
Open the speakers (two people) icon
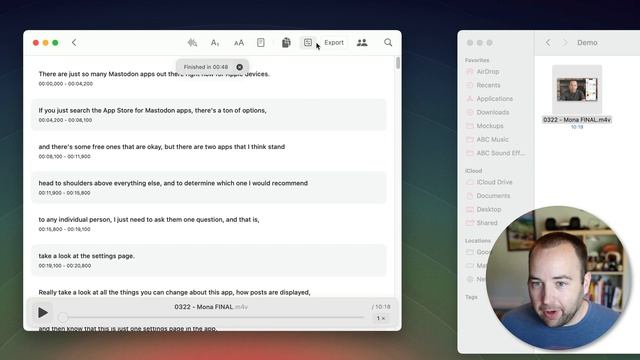pyautogui.click(x=362, y=42)
